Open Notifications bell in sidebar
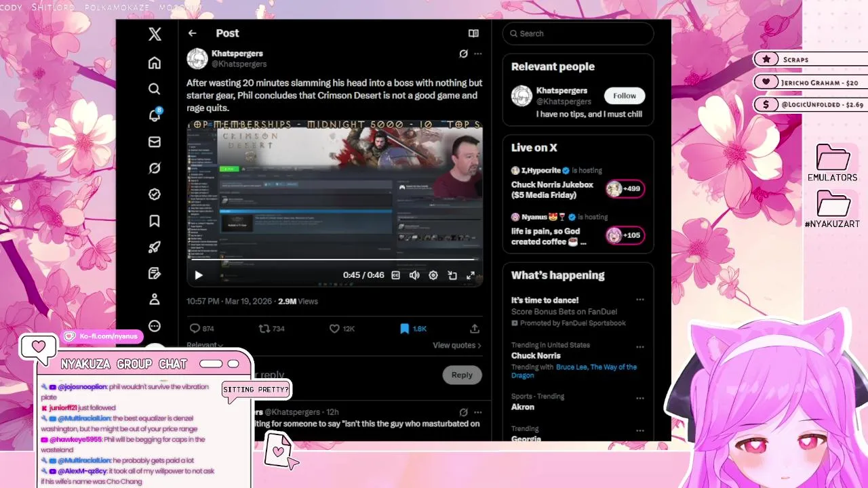 coord(155,115)
